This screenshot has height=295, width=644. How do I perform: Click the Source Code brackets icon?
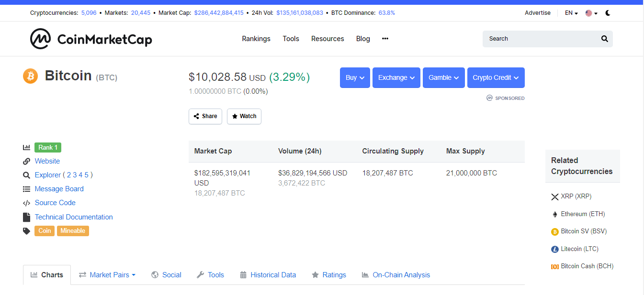click(26, 203)
